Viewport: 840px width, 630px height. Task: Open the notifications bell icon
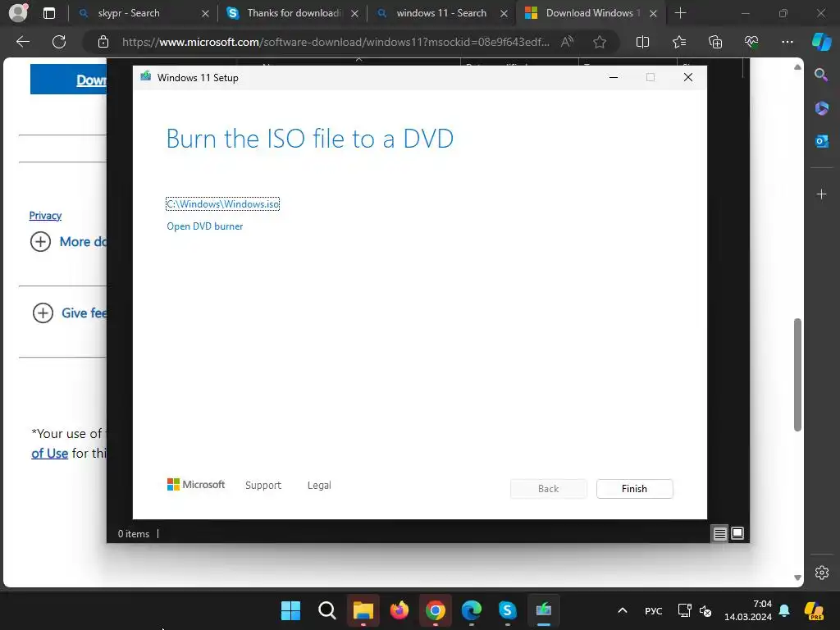[783, 610]
